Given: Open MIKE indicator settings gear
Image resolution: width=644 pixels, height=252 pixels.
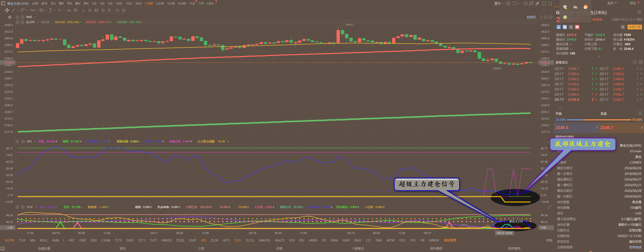Looking at the screenshot, I should coord(17,17).
